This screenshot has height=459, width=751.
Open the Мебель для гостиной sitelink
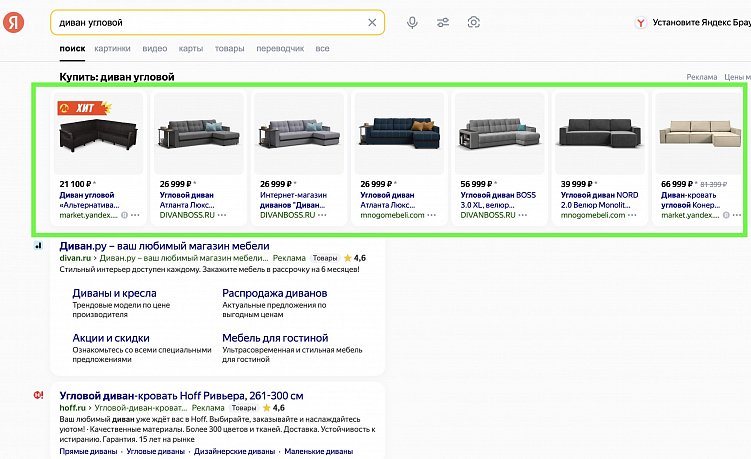tap(275, 338)
